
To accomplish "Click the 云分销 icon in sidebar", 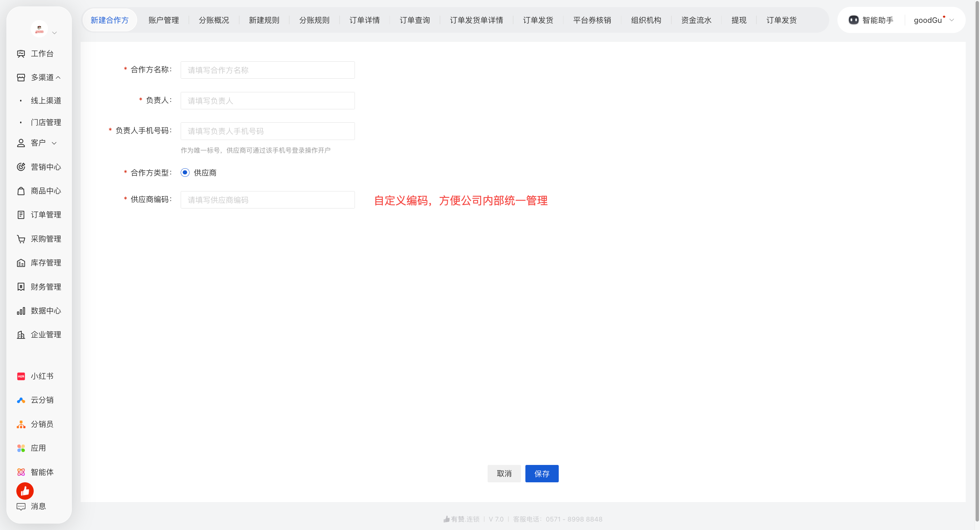I will (x=21, y=400).
